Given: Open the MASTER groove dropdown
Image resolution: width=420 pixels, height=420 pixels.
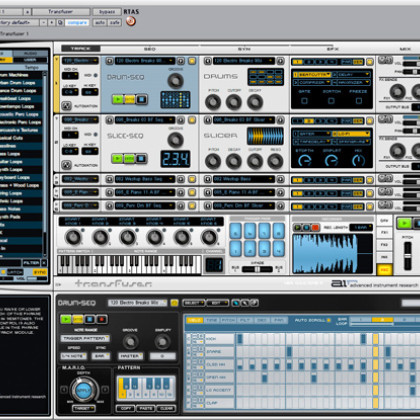Looking at the screenshot, I should pos(130,356).
